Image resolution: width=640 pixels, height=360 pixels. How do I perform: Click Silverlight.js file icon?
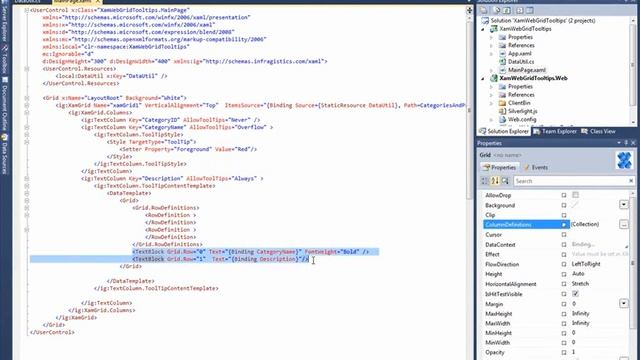[x=502, y=111]
